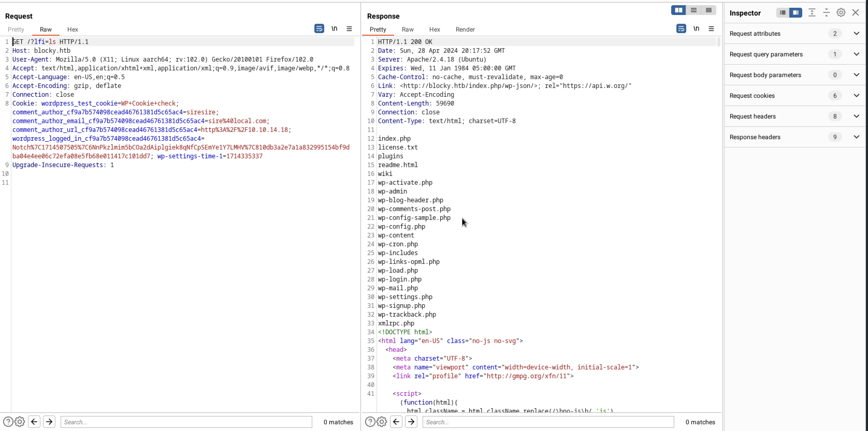868x431 pixels.
Task: Open Request search help icon
Action: point(8,422)
